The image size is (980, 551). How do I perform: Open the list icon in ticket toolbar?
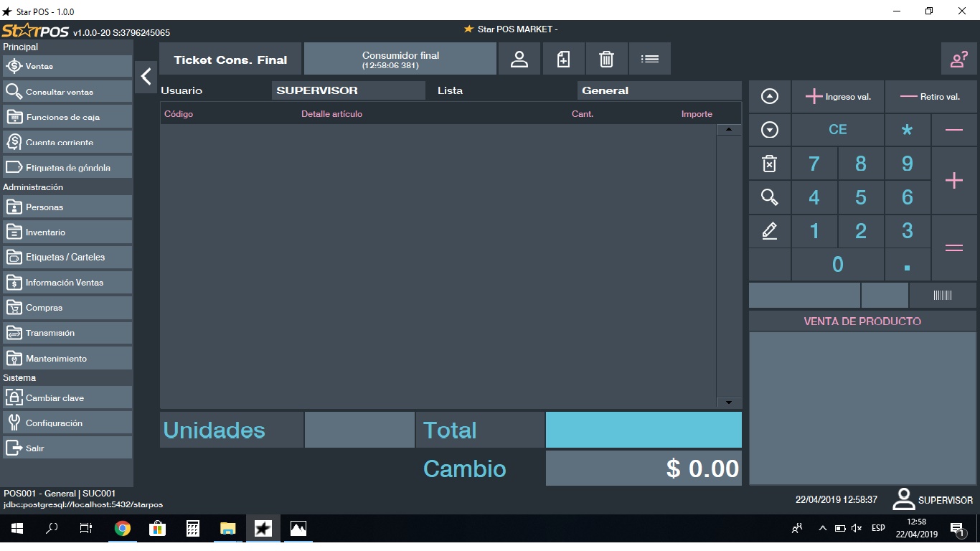pos(650,60)
